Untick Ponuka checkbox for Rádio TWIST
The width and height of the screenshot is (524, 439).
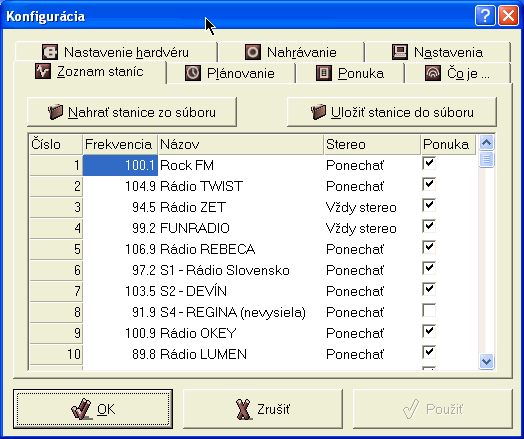[429, 184]
